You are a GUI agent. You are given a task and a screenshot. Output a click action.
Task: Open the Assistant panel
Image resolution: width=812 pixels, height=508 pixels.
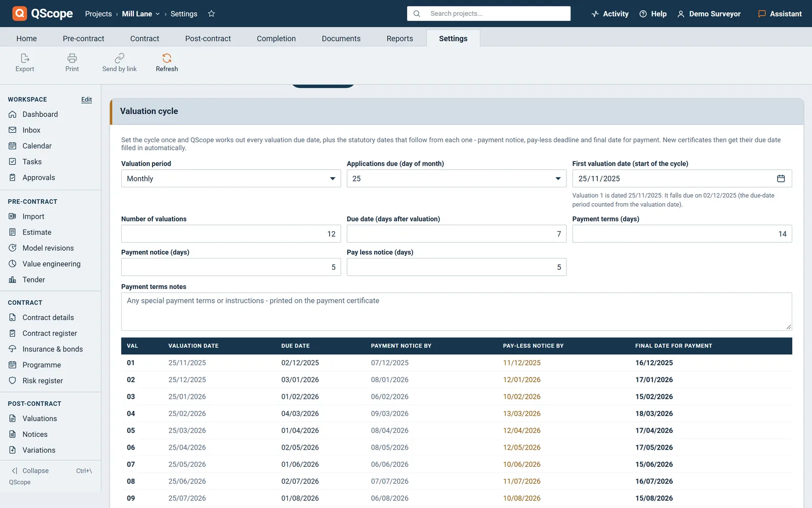click(x=780, y=14)
